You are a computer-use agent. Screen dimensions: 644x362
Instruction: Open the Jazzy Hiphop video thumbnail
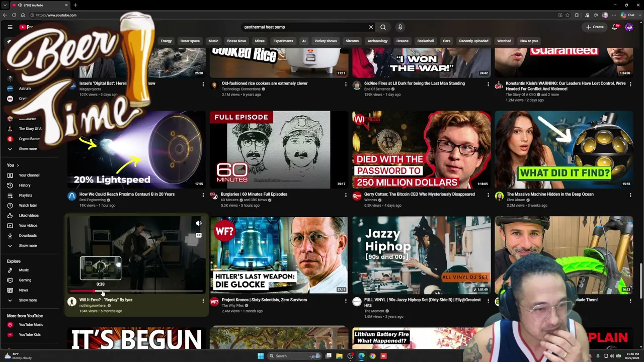[422, 255]
